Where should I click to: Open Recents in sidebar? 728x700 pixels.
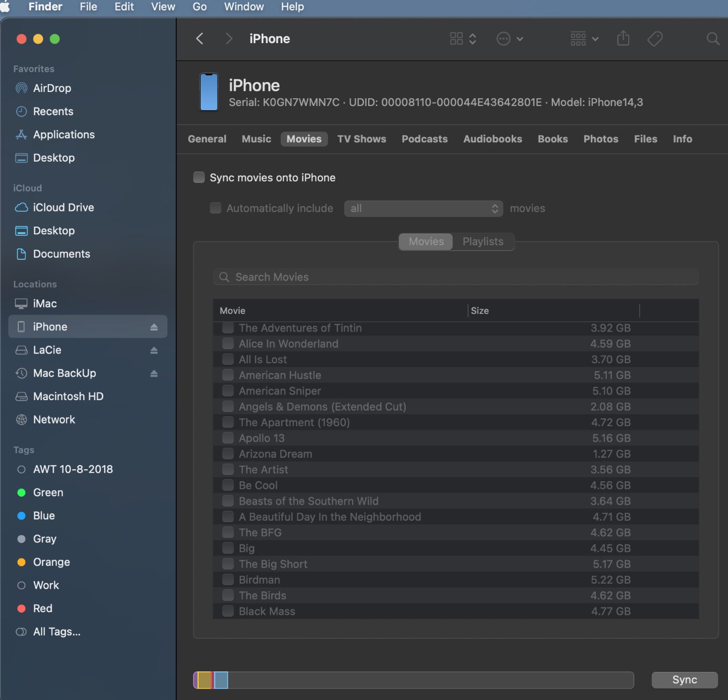53,111
